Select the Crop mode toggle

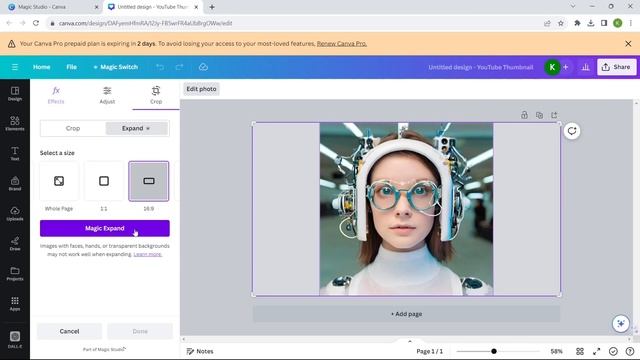tap(73, 128)
